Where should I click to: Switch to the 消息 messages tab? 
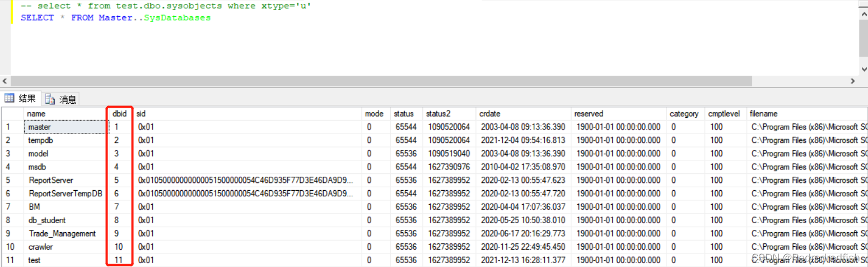[60, 100]
